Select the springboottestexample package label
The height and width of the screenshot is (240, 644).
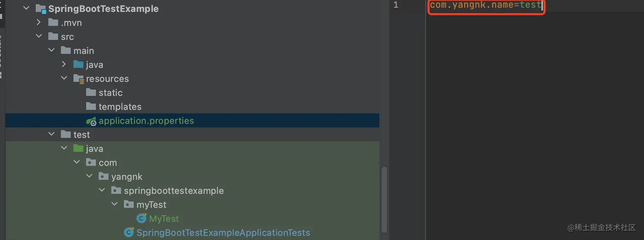tap(174, 191)
